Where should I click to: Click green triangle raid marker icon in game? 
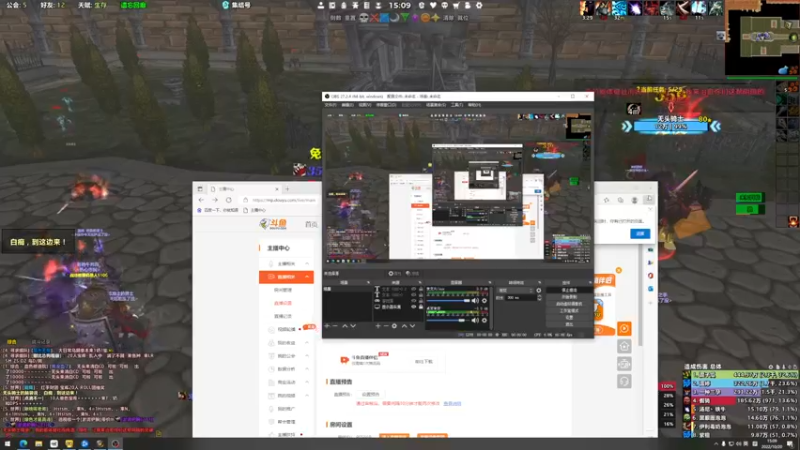pyautogui.click(x=405, y=17)
